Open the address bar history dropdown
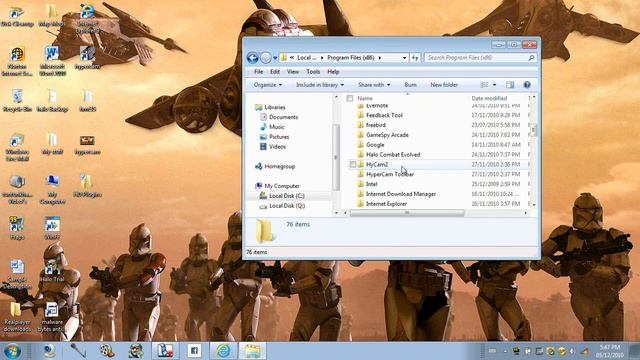 coord(404,58)
